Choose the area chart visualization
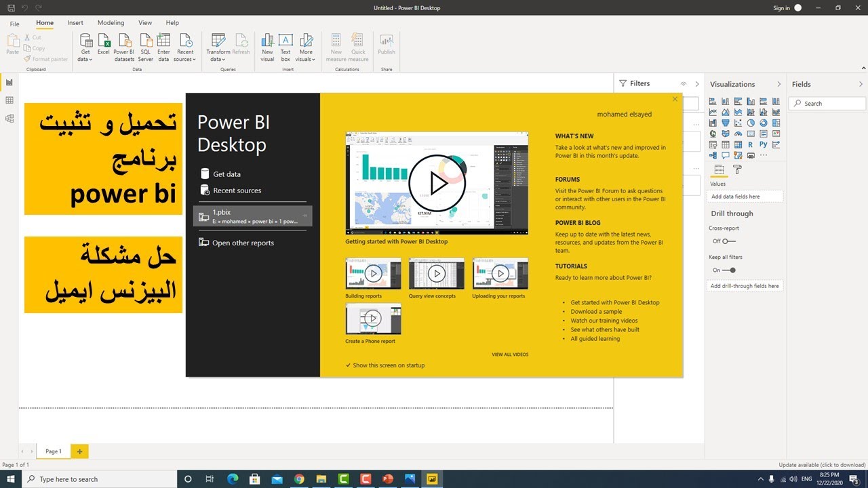Viewport: 868px width, 488px height. [726, 112]
